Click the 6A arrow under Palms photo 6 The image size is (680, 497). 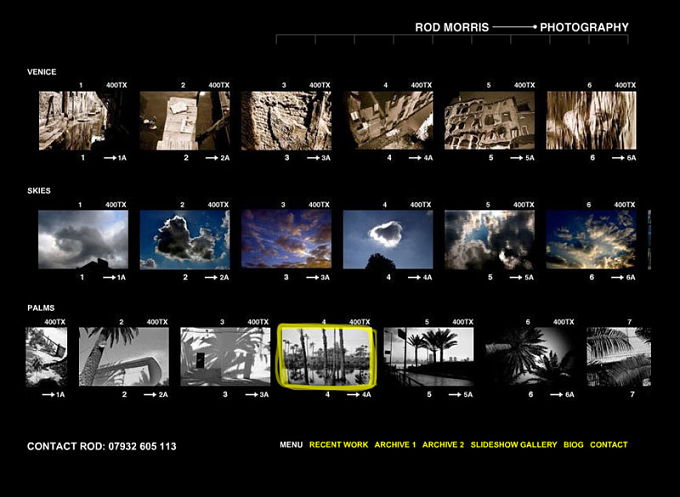point(562,395)
